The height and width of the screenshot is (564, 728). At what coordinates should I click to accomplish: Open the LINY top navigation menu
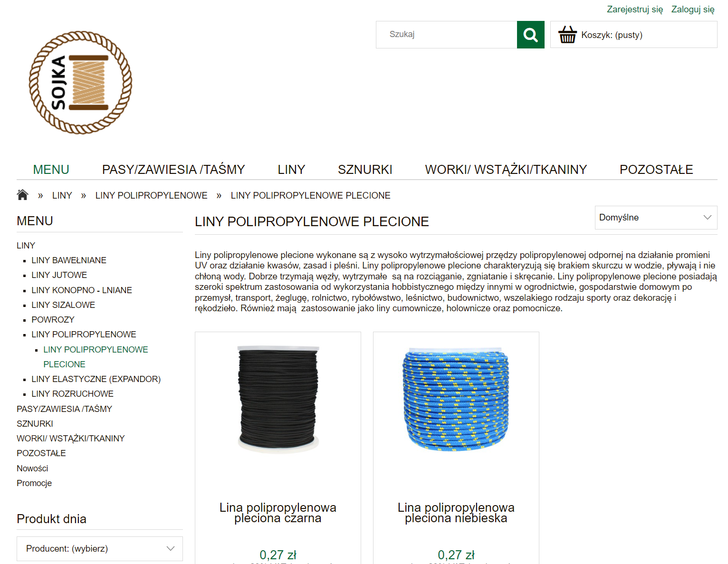pyautogui.click(x=291, y=170)
